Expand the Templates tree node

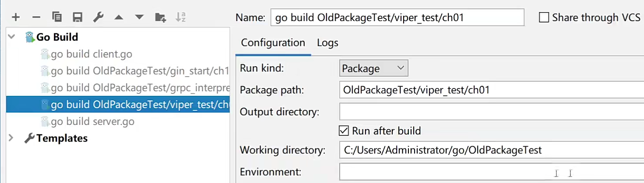[11, 138]
